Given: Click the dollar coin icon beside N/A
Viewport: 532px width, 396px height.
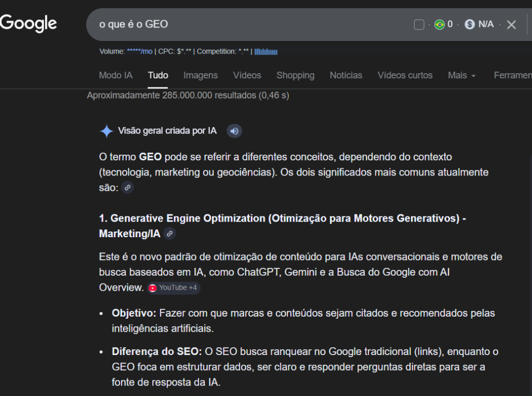Looking at the screenshot, I should (x=470, y=24).
